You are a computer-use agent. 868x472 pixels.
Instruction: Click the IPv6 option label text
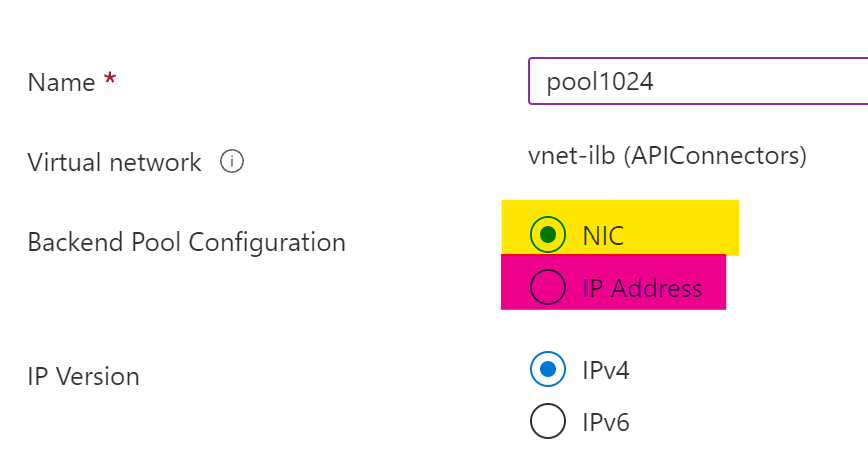click(x=606, y=422)
